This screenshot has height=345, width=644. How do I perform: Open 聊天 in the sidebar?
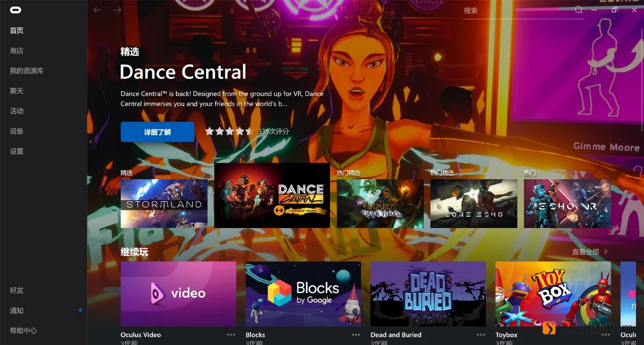[x=17, y=91]
